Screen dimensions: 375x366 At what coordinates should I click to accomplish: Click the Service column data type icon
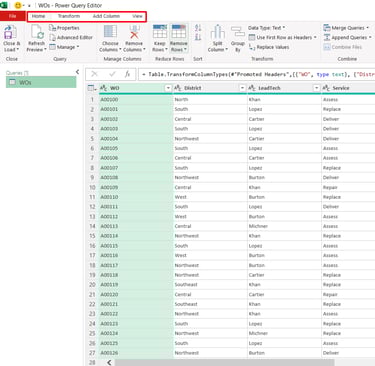pyautogui.click(x=326, y=88)
